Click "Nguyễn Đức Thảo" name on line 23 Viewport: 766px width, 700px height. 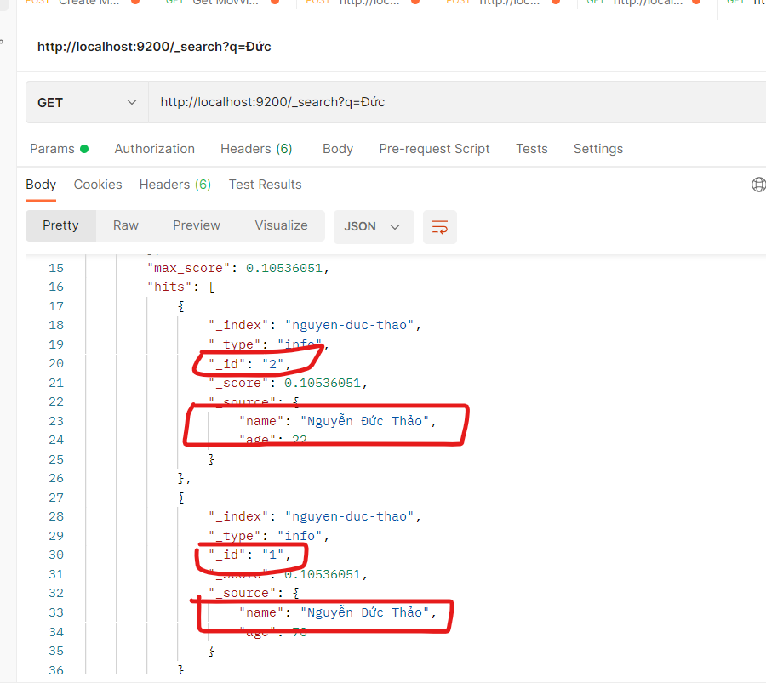pyautogui.click(x=364, y=421)
